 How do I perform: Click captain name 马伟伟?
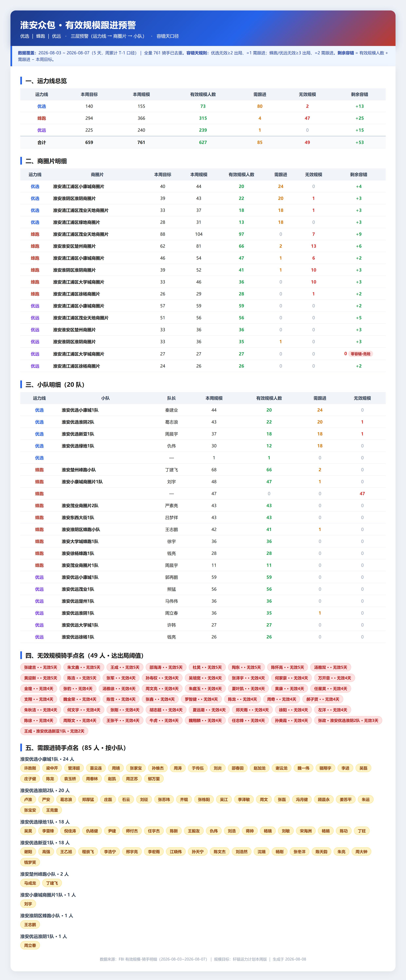click(x=171, y=601)
